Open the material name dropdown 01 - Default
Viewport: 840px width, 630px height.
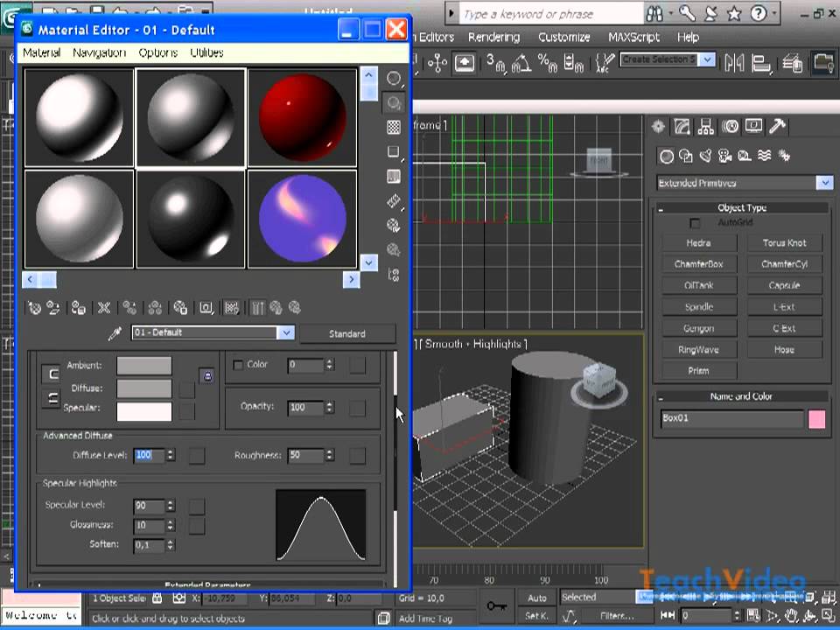(x=285, y=333)
